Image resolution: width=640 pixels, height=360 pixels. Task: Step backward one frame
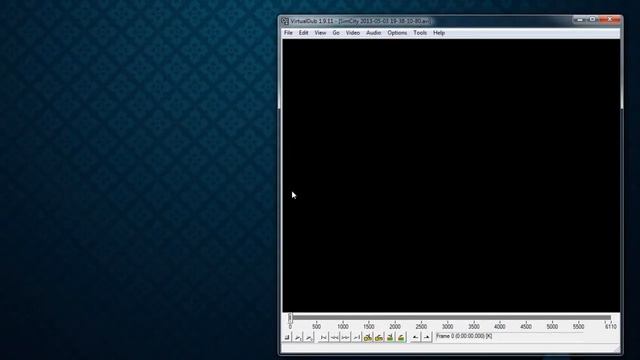click(334, 337)
